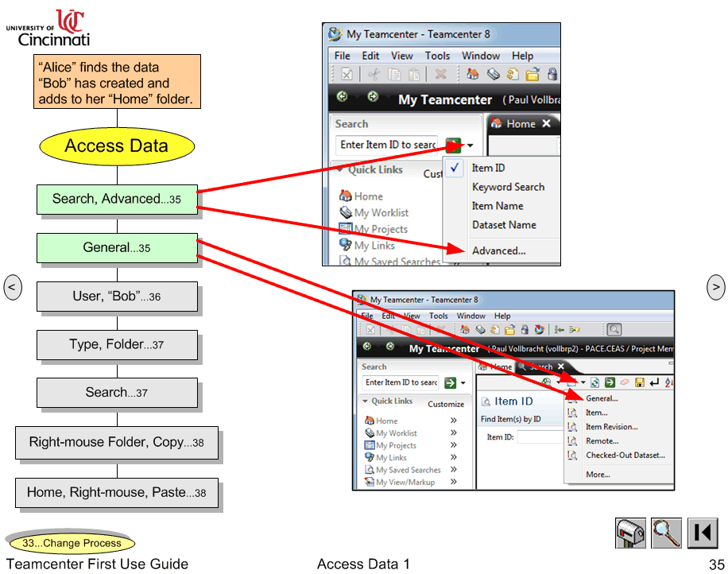Click the previous slide arrow button

click(13, 287)
